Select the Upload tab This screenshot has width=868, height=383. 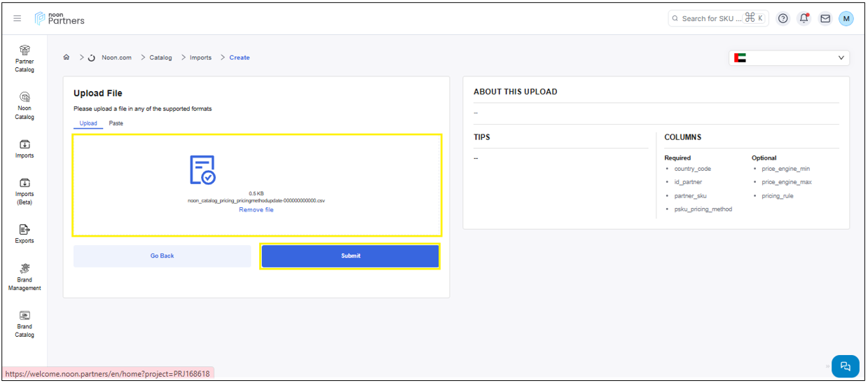tap(88, 123)
